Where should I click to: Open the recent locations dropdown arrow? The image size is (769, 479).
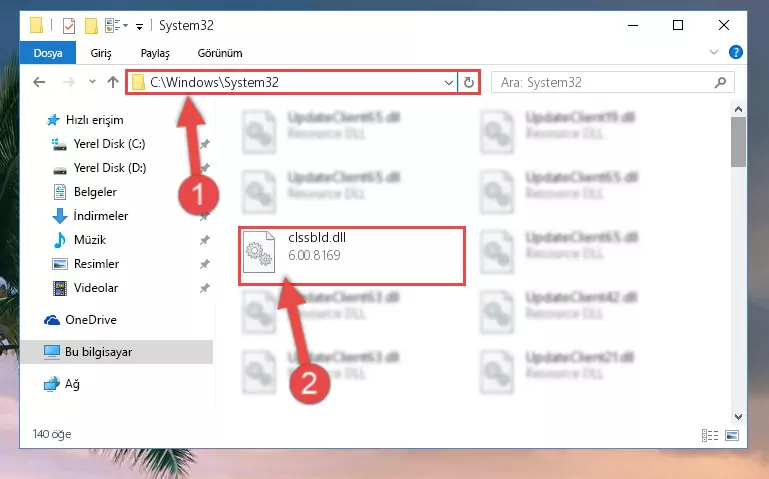(x=92, y=82)
